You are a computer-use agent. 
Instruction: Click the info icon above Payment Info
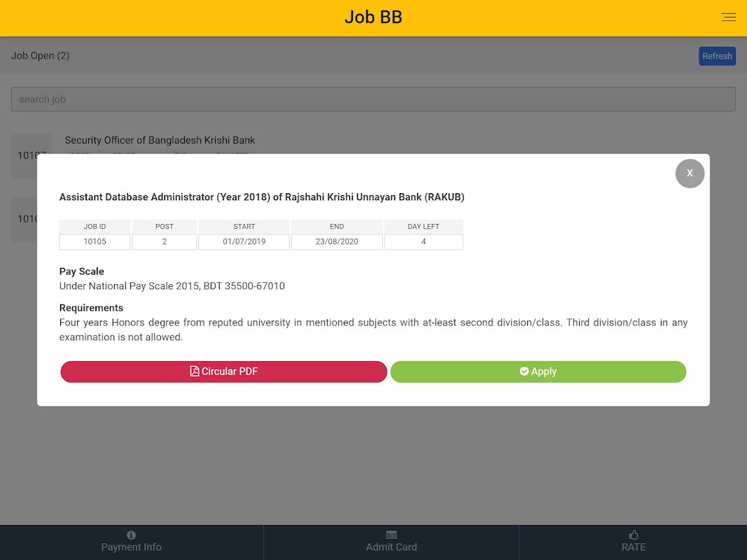tap(131, 535)
